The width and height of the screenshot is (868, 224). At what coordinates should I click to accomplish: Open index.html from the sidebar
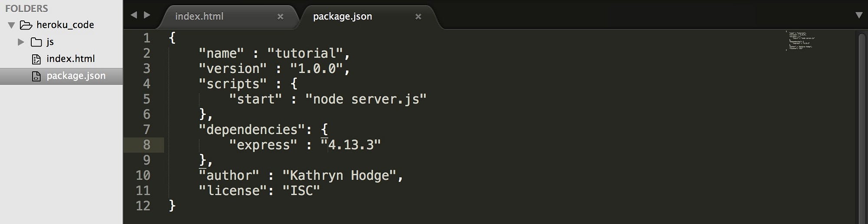tap(70, 59)
